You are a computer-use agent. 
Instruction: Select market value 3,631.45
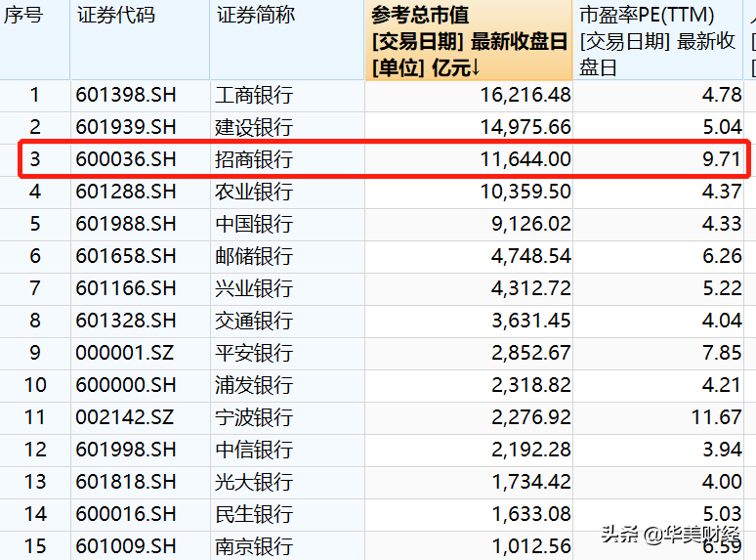coord(531,321)
